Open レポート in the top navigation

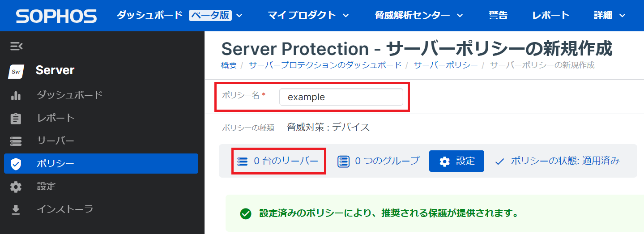click(550, 16)
